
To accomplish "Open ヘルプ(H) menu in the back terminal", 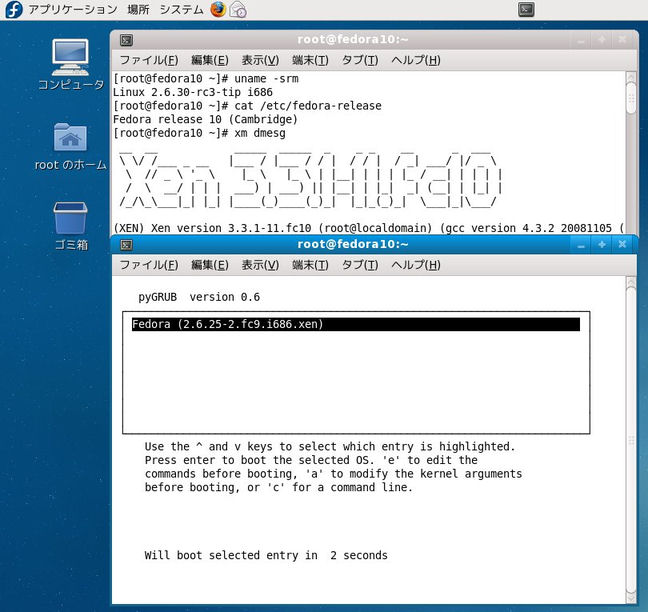I will point(416,60).
